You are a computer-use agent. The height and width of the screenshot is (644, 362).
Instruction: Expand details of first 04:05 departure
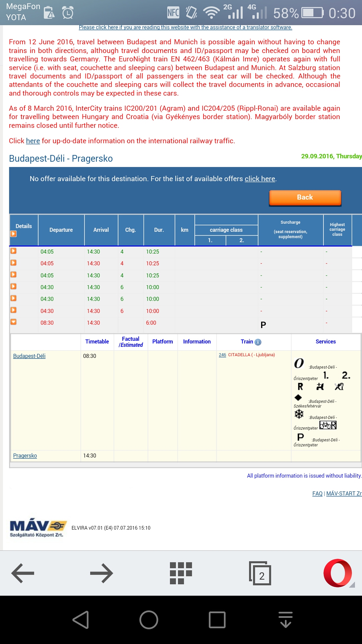point(13,251)
